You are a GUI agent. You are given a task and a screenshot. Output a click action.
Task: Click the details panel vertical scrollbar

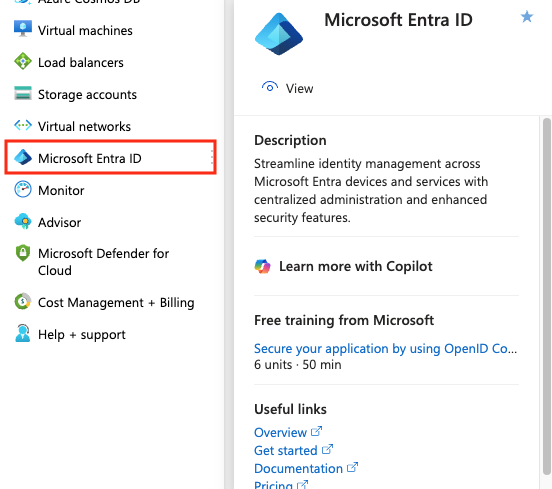click(547, 296)
